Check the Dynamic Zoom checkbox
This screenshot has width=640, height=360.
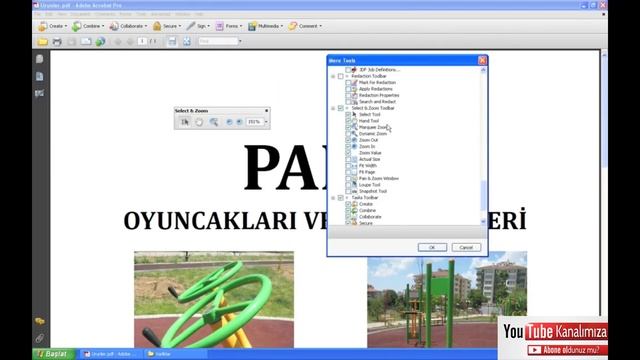click(348, 134)
